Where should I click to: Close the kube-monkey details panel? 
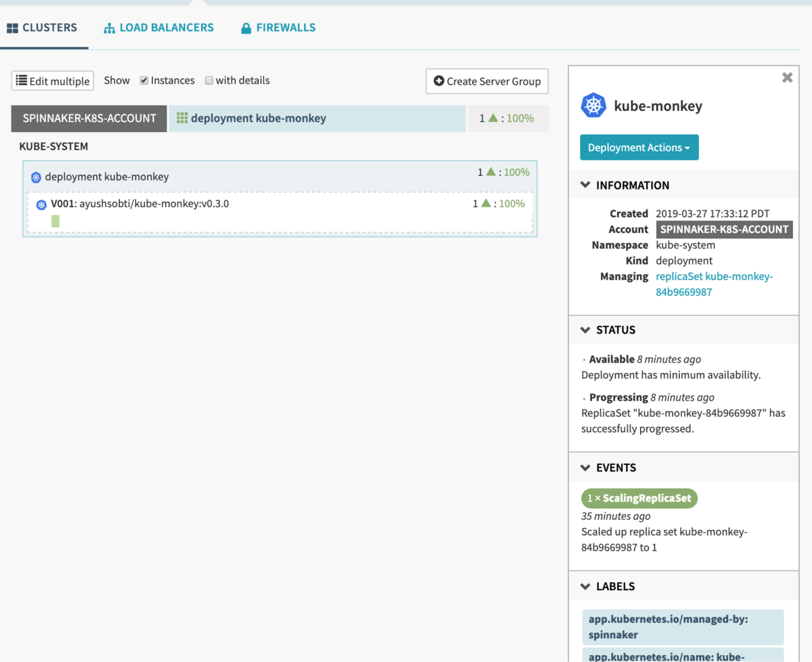787,78
